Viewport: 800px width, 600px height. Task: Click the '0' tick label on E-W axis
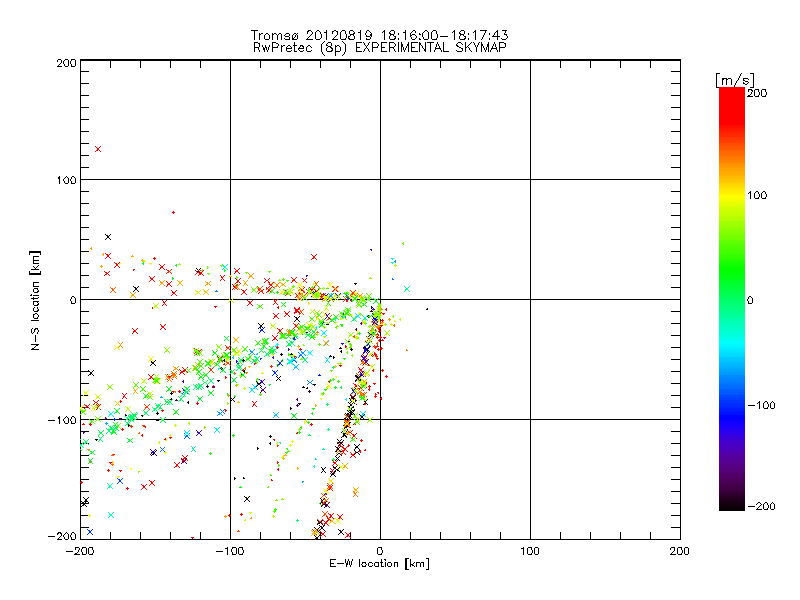(x=380, y=551)
